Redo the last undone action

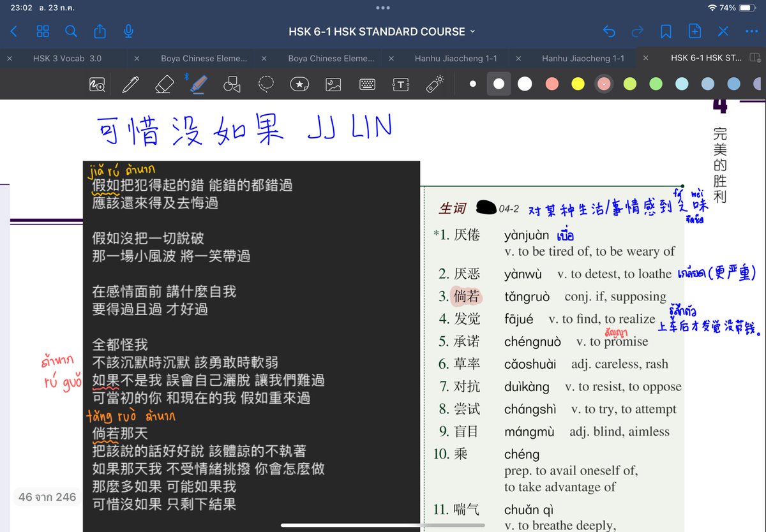pyautogui.click(x=637, y=31)
